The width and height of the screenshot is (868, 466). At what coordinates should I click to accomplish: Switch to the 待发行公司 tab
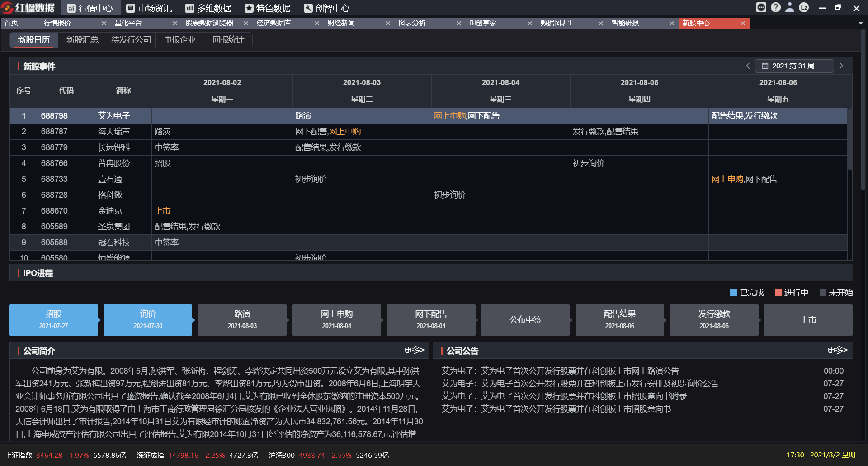(131, 40)
